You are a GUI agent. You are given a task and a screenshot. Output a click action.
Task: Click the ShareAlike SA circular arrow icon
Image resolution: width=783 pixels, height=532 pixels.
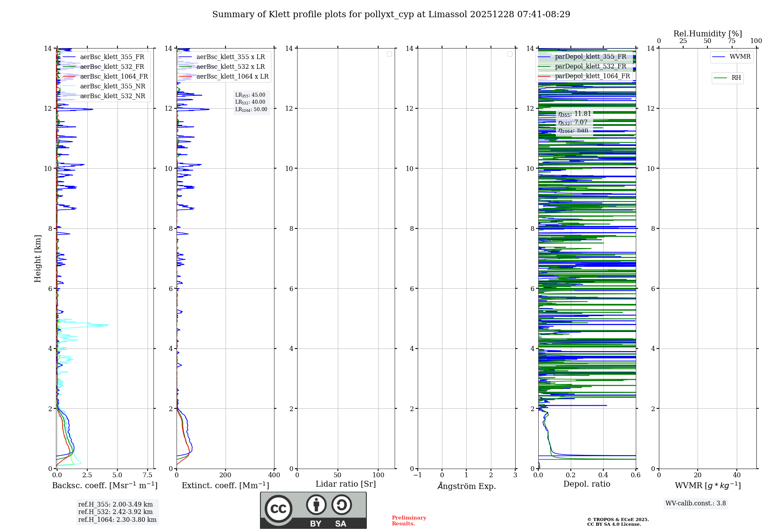pyautogui.click(x=341, y=505)
